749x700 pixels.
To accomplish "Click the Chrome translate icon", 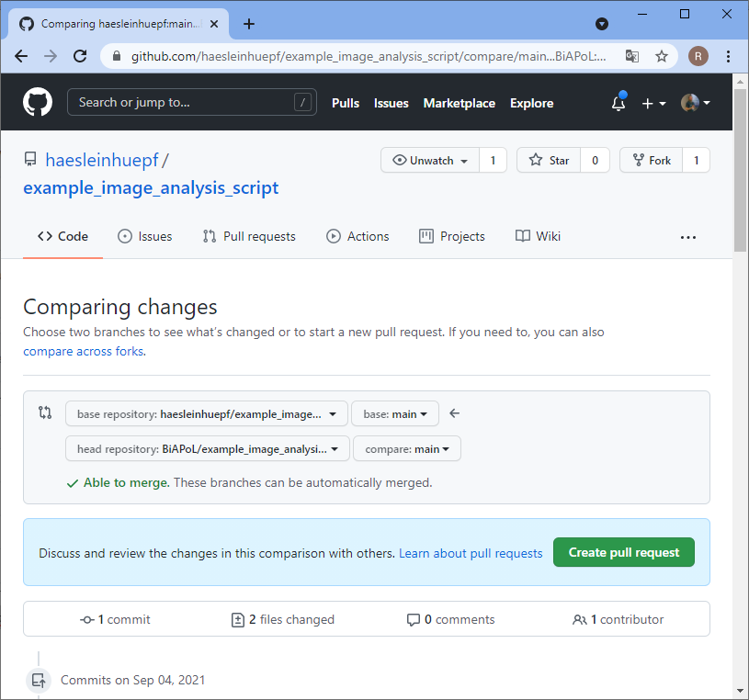I will coord(632,56).
